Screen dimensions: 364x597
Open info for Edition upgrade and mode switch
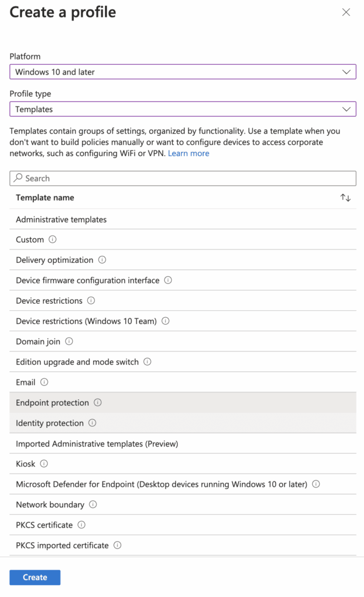click(147, 362)
